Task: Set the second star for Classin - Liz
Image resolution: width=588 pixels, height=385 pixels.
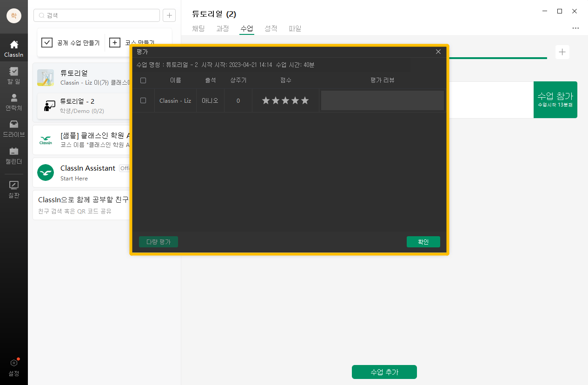Action: click(x=276, y=100)
